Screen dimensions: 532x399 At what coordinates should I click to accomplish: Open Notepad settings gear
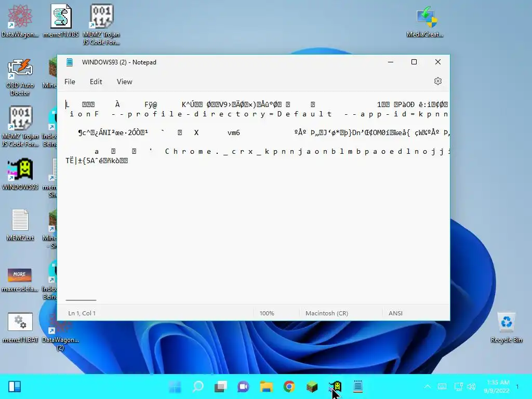[x=437, y=81]
